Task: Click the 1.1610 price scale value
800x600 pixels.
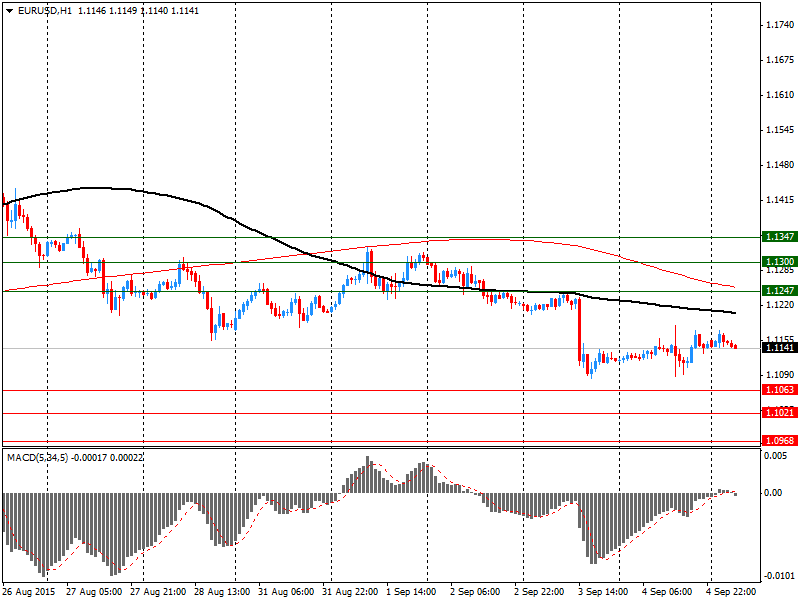Action: 781,95
